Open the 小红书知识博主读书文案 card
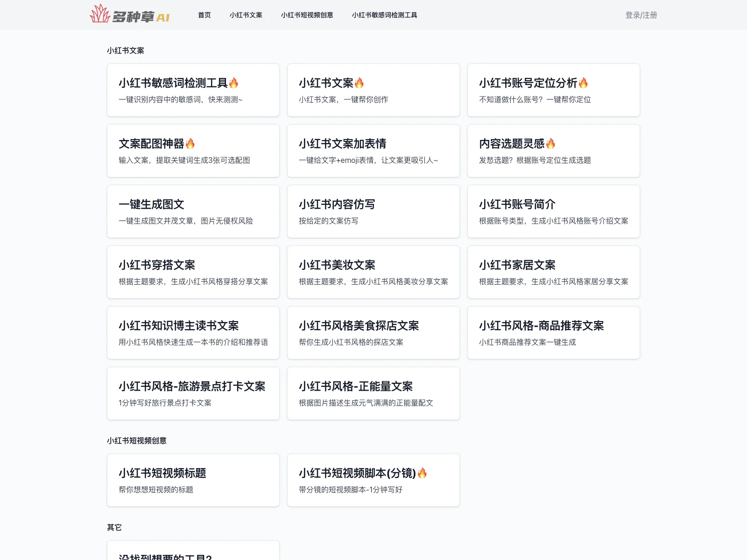747x560 pixels. (193, 333)
